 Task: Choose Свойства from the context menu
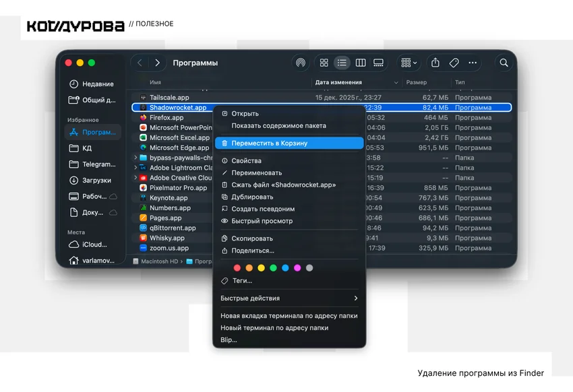pyautogui.click(x=289, y=160)
